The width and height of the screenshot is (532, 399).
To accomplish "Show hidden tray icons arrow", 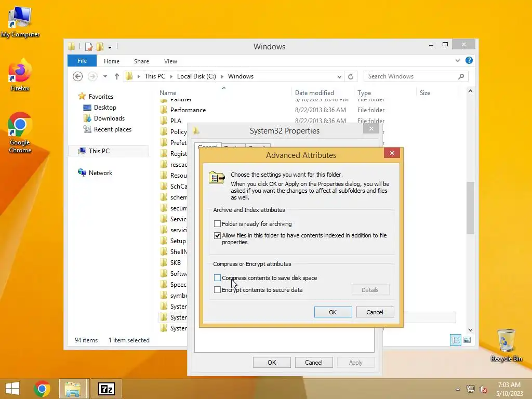I will point(458,389).
